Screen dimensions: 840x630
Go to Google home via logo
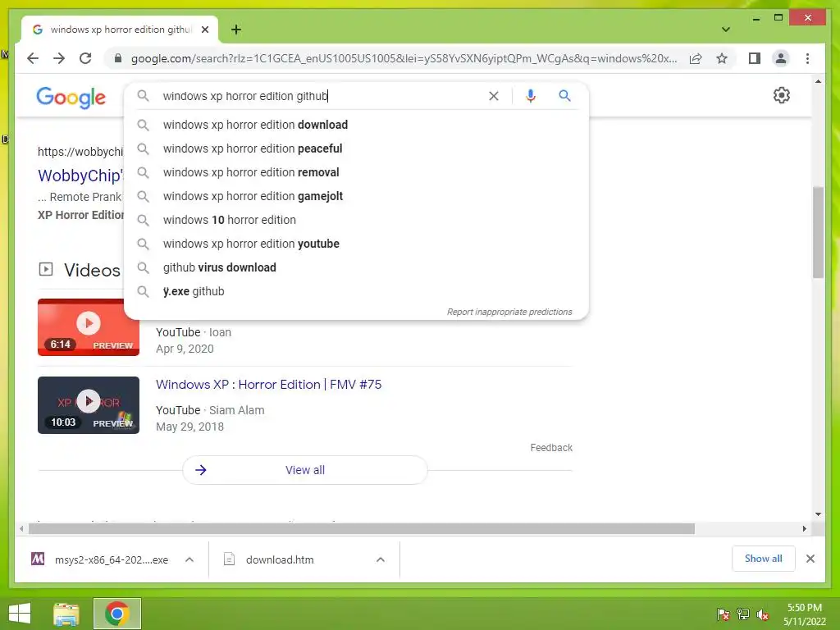pos(71,98)
